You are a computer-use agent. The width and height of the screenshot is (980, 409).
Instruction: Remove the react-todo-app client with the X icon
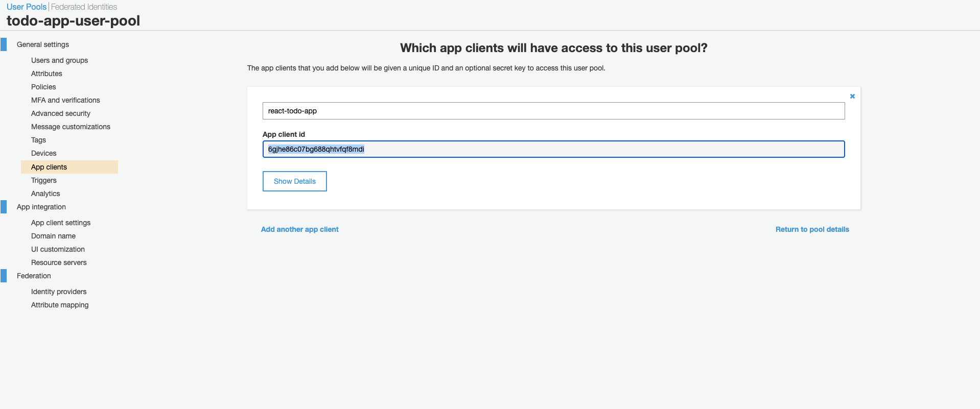click(x=852, y=96)
